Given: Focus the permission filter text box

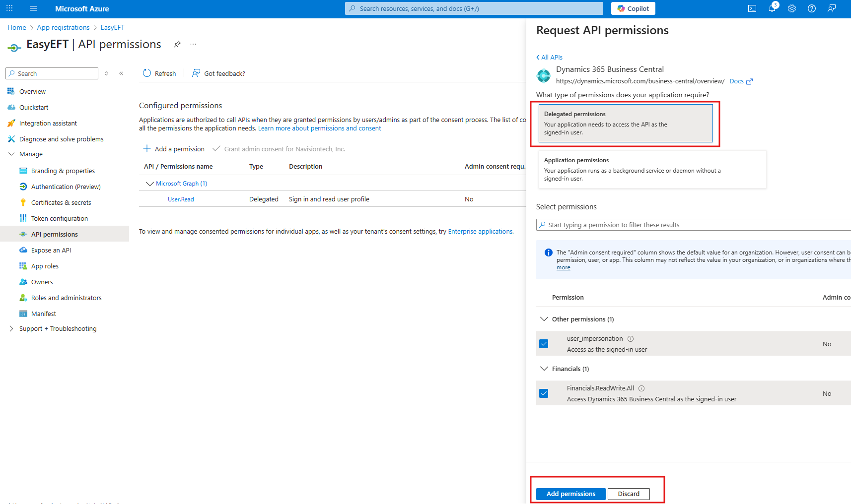Looking at the screenshot, I should pyautogui.click(x=695, y=225).
